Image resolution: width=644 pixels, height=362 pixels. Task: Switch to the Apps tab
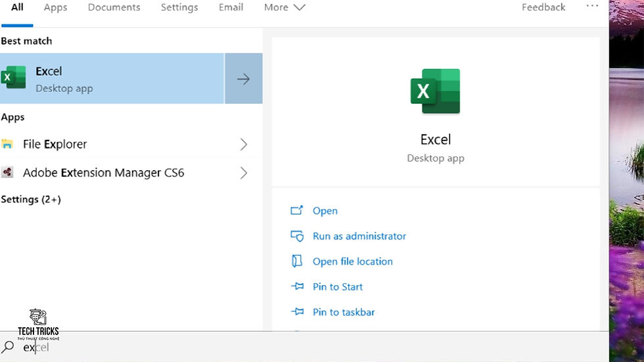[x=55, y=7]
